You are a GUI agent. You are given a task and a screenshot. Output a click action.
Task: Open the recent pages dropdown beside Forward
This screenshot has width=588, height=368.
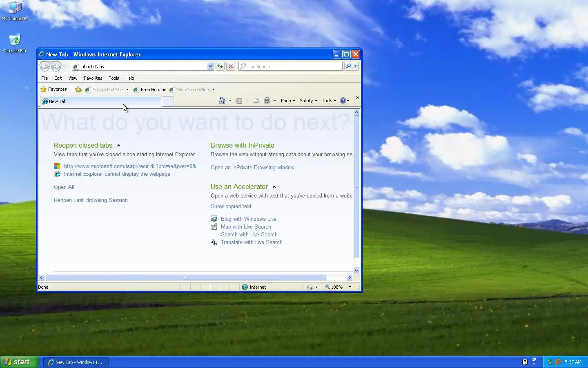[x=65, y=67]
